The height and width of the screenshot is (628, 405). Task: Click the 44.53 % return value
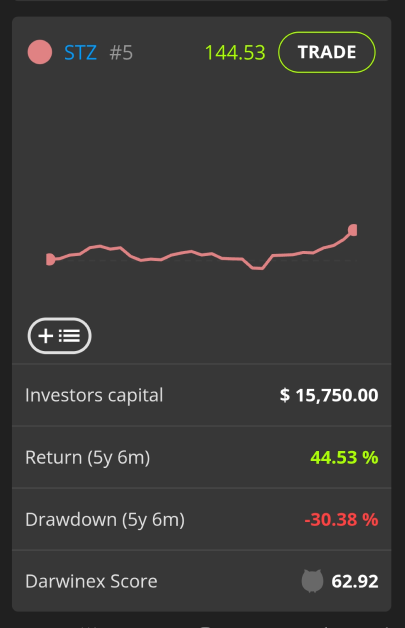[x=344, y=457]
